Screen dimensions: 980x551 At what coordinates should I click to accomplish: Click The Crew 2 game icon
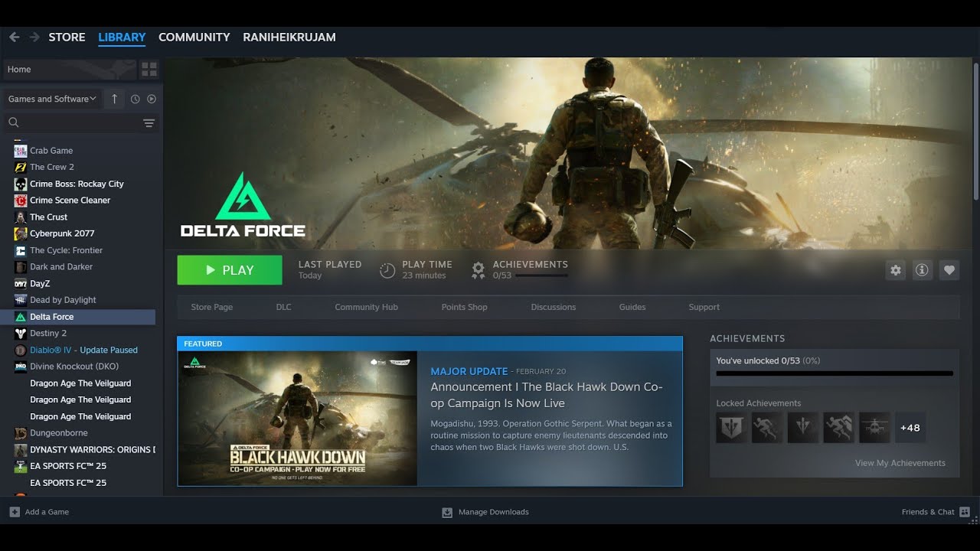(x=21, y=167)
